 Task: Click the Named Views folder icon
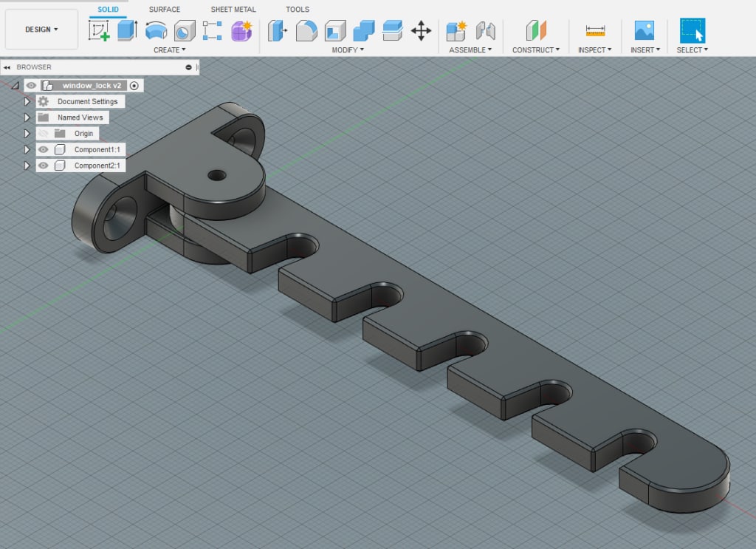coord(44,117)
